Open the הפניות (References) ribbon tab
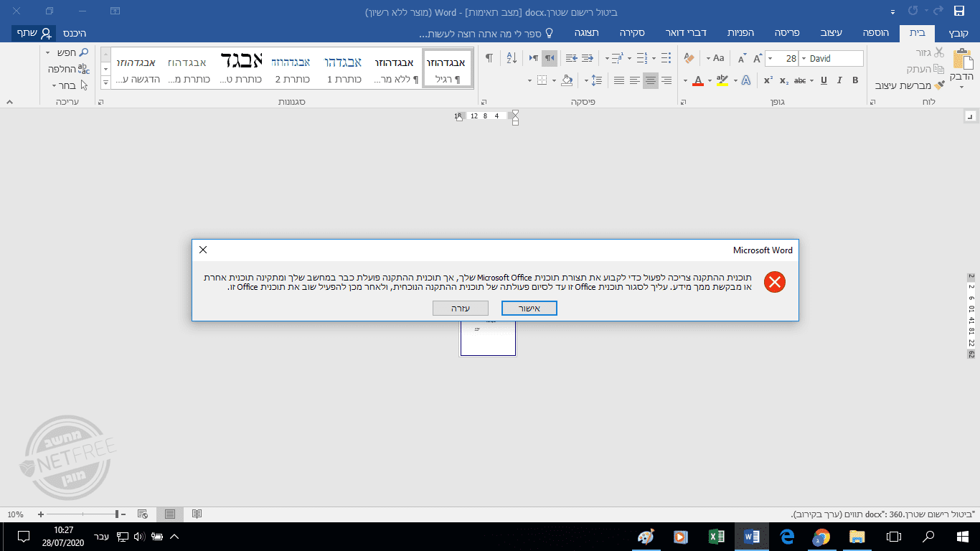The width and height of the screenshot is (980, 551). coord(740,33)
